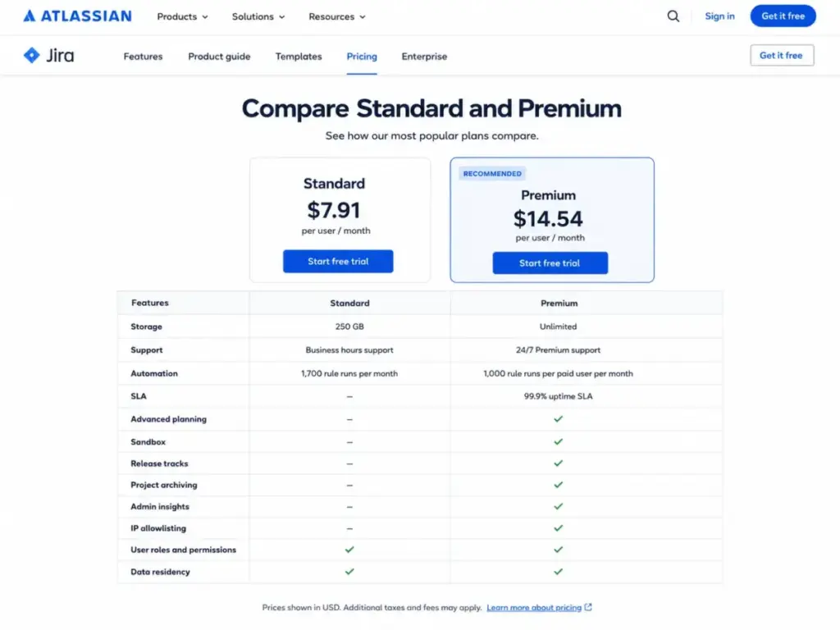Click User roles and permissions row label

(x=183, y=550)
